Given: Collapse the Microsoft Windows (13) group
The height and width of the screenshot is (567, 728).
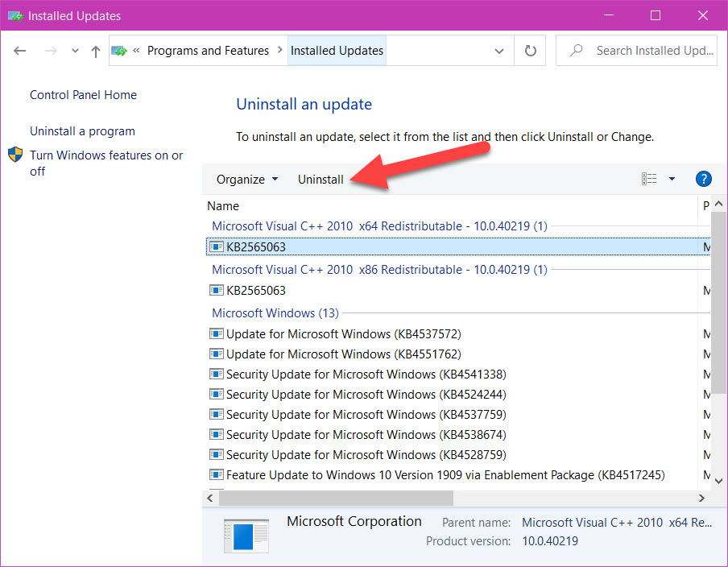Looking at the screenshot, I should [x=275, y=313].
